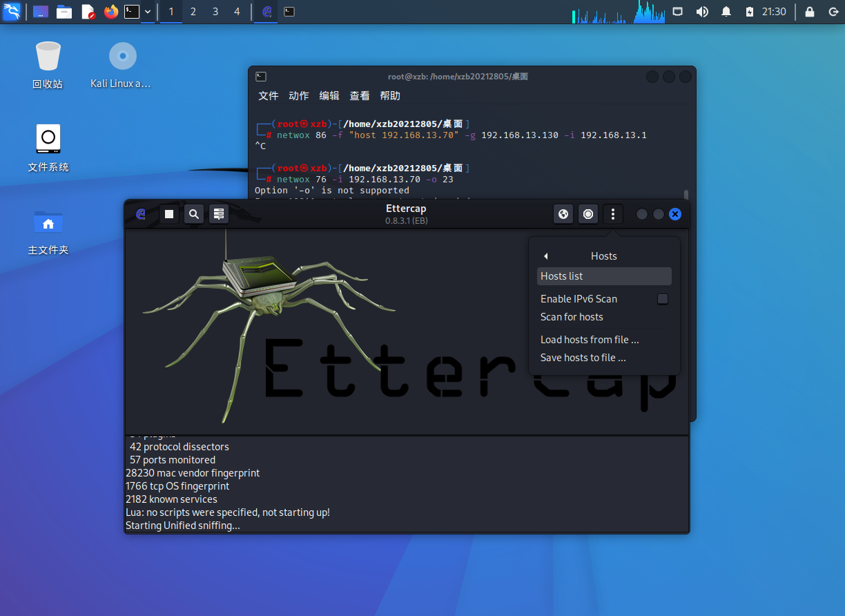Click the '2182 known services' log line
Screen dimensions: 845x616
coord(171,499)
